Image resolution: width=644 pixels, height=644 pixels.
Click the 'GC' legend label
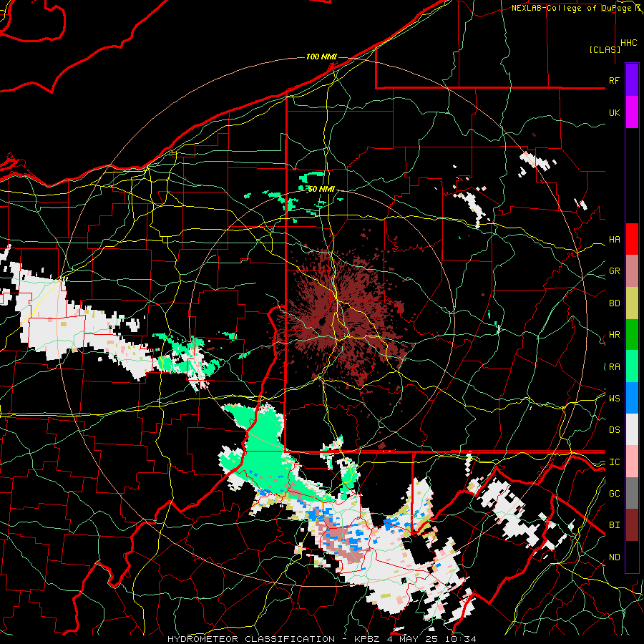pyautogui.click(x=614, y=494)
